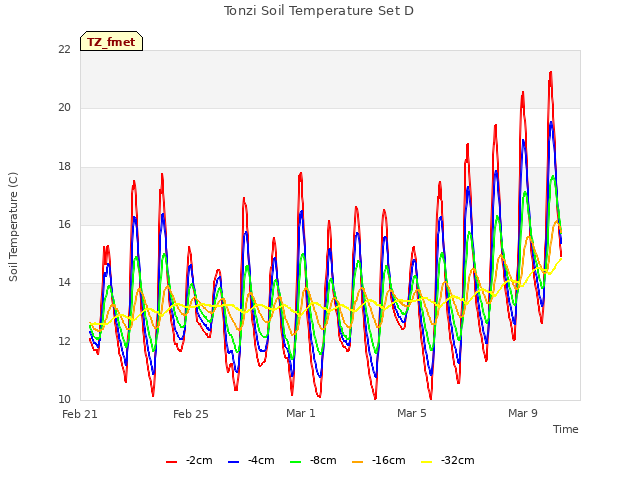640x480 pixels.
Task: Click the 16 y-axis tick label
Action: (x=64, y=224)
